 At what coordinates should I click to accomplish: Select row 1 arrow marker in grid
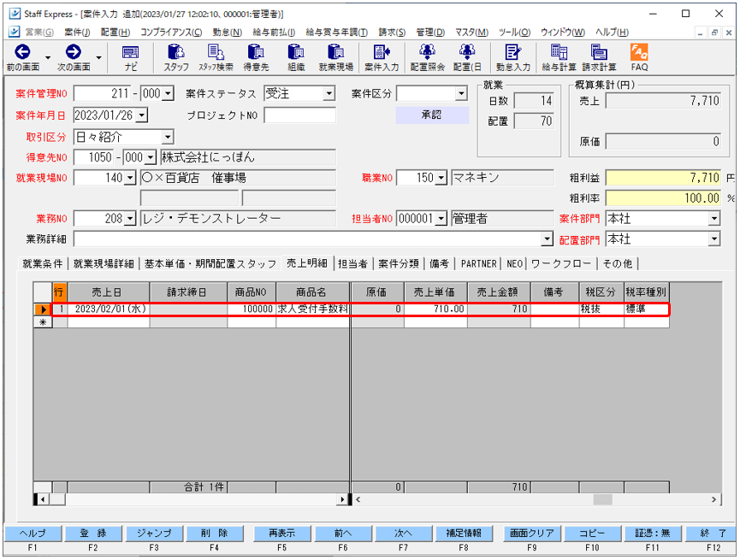click(x=43, y=309)
